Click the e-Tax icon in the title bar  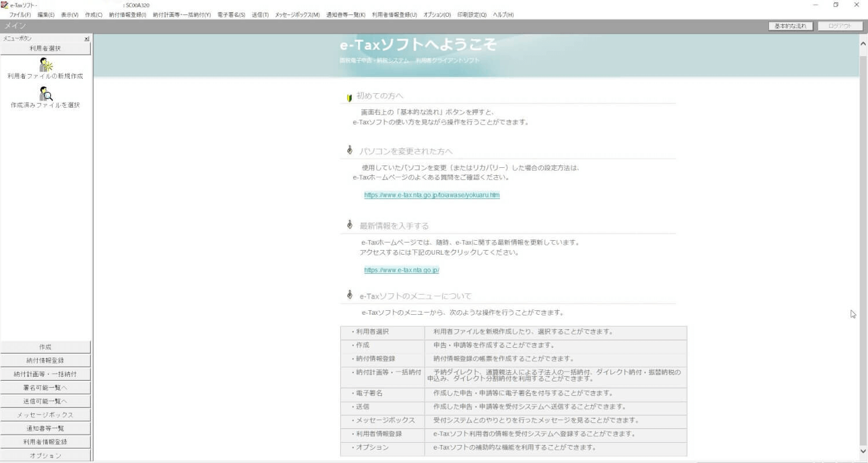(x=5, y=5)
